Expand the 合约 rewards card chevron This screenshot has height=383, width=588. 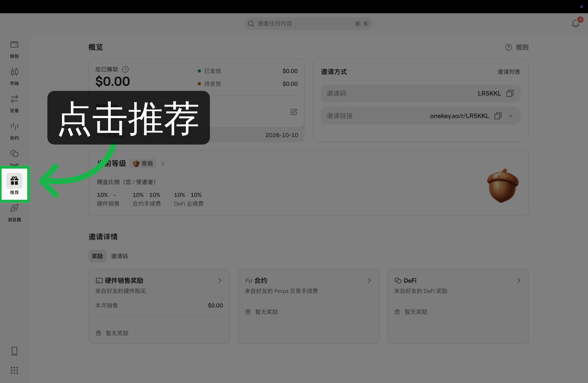point(369,281)
